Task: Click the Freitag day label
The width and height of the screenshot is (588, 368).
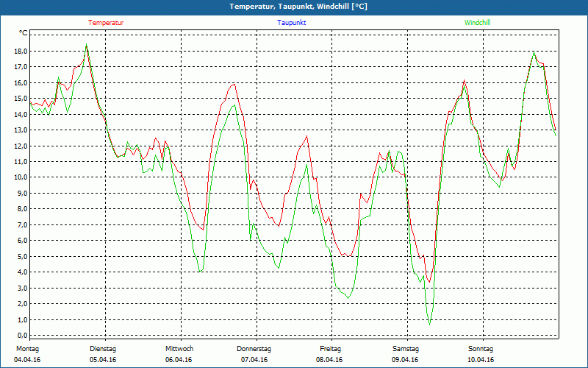Action: click(330, 349)
